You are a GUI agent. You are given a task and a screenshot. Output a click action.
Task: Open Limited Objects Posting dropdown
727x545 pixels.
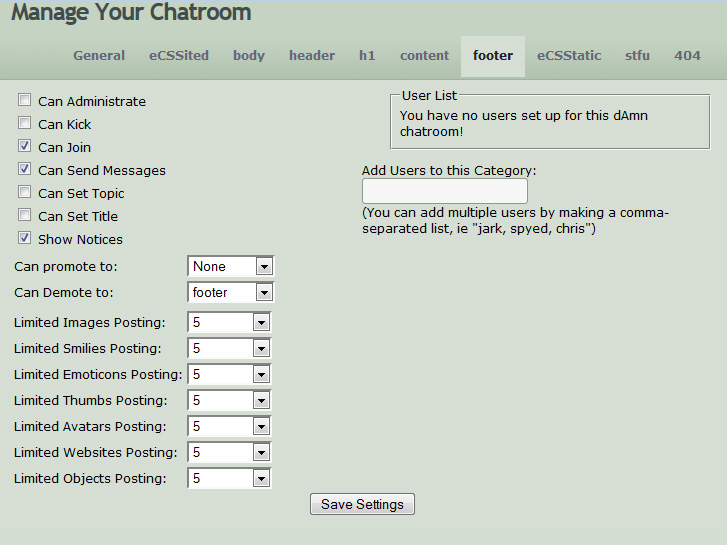click(x=230, y=478)
